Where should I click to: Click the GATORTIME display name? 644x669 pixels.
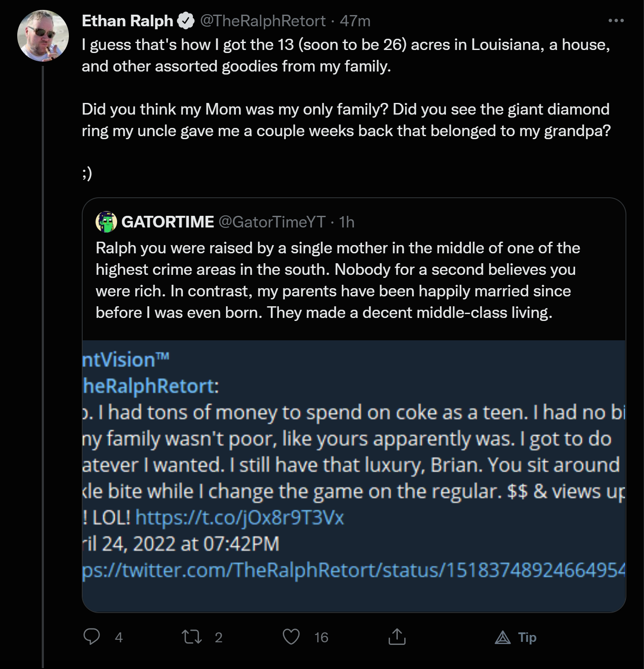[167, 222]
